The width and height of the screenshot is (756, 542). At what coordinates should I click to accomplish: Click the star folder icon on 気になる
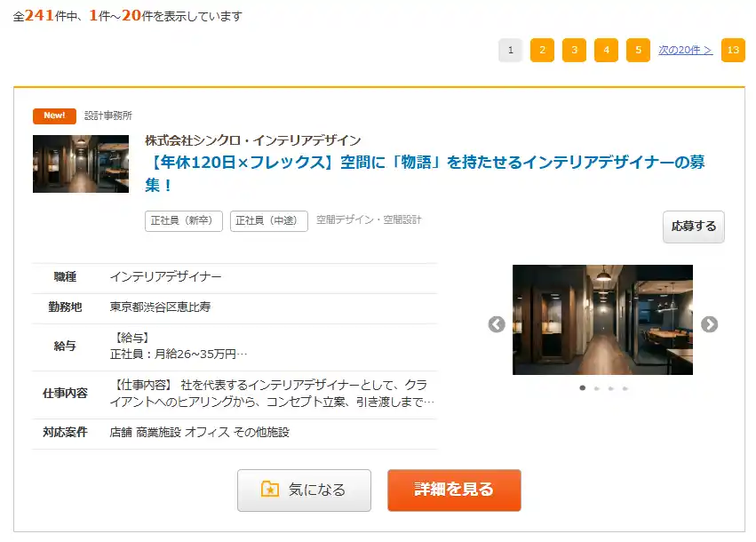pos(270,490)
